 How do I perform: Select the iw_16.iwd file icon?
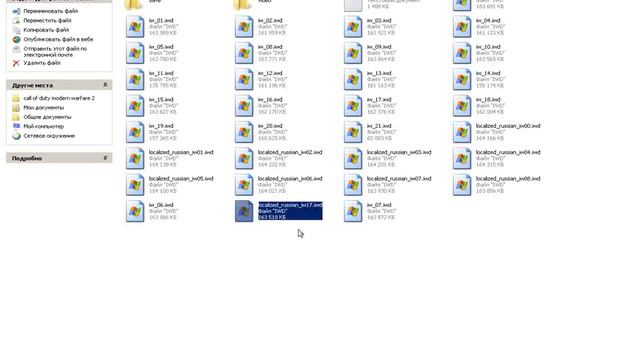(x=244, y=106)
